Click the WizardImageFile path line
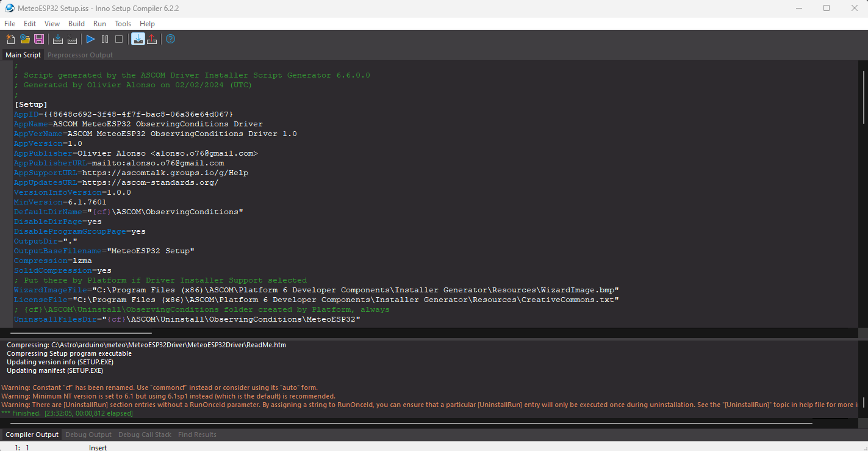 pos(317,290)
